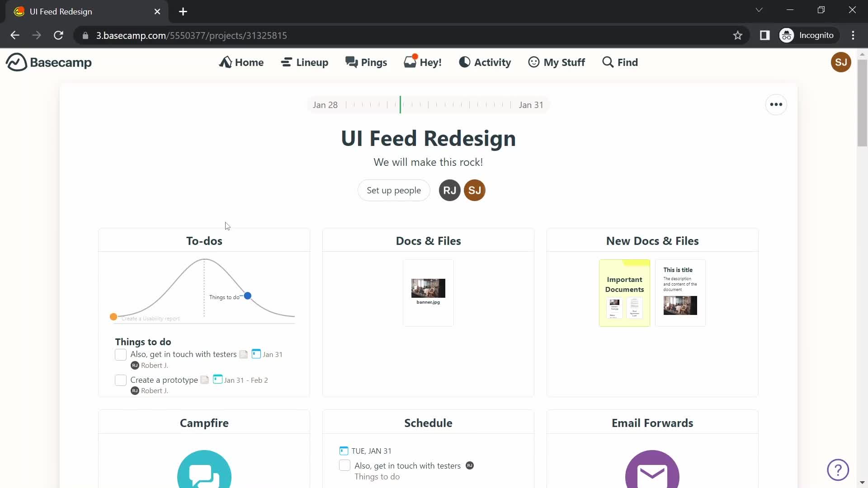This screenshot has width=868, height=488.
Task: Toggle the first to-do checkbox
Action: [120, 355]
